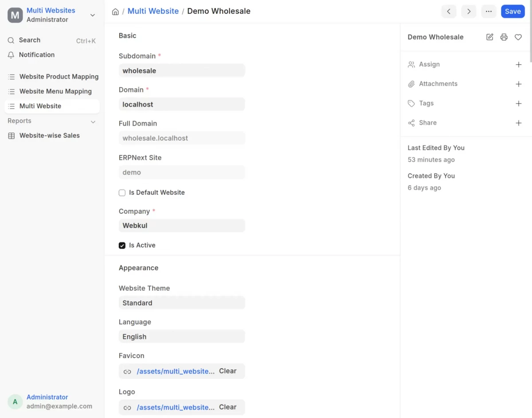
Task: Click the Multi Websites M app logo
Action: point(15,15)
